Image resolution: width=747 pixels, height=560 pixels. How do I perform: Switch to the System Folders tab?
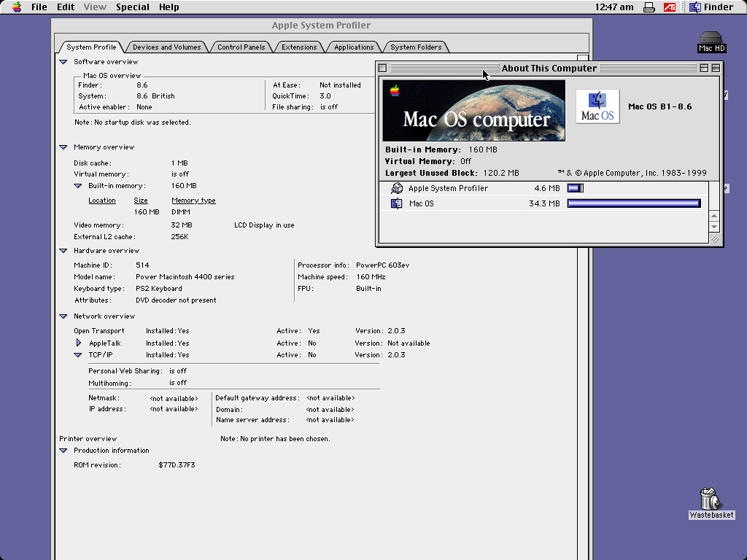pos(416,47)
